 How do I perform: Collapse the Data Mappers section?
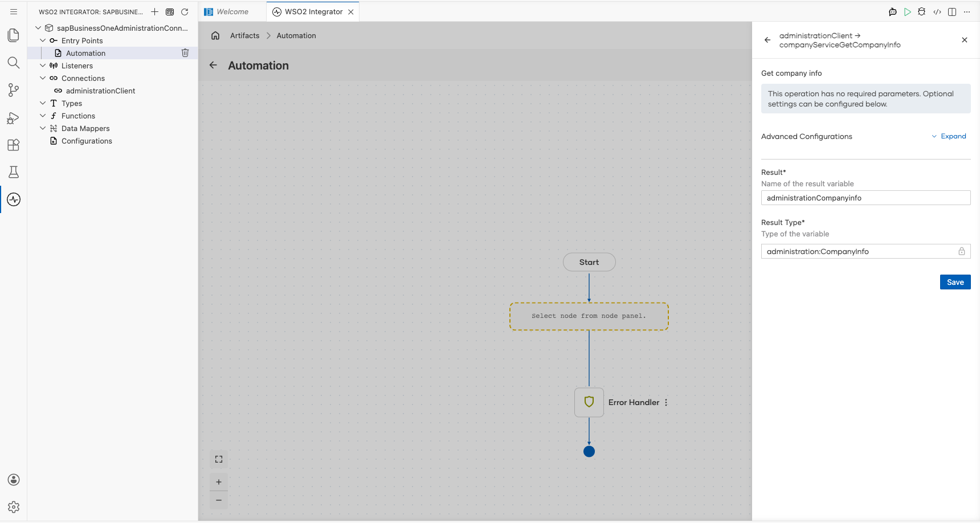click(43, 128)
